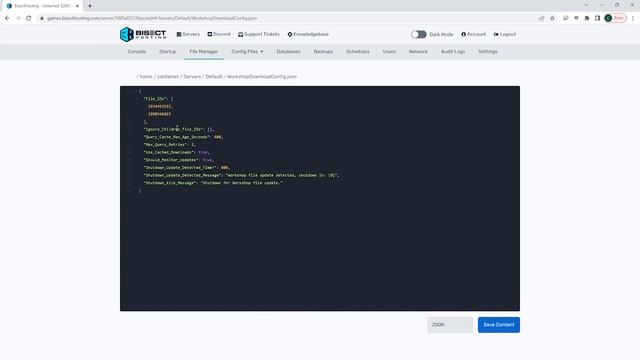Open the extensions puzzle icon
This screenshot has width=640, height=360.
pyautogui.click(x=587, y=18)
